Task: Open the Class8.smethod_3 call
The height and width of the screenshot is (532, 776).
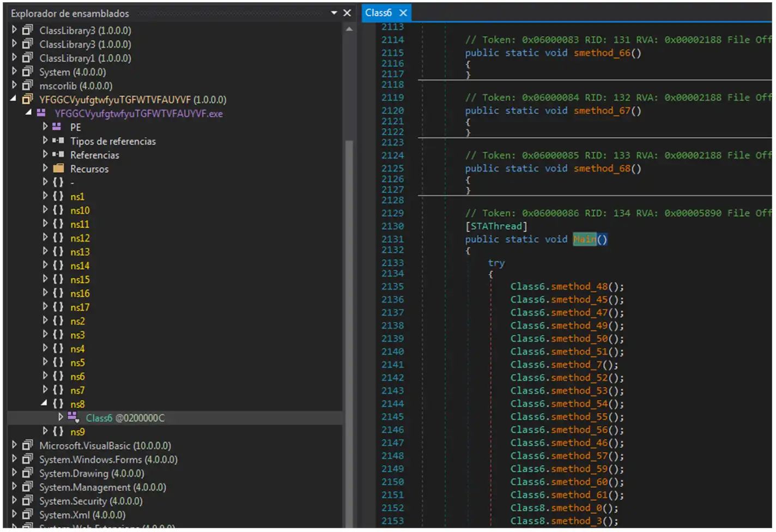Action: (x=576, y=521)
